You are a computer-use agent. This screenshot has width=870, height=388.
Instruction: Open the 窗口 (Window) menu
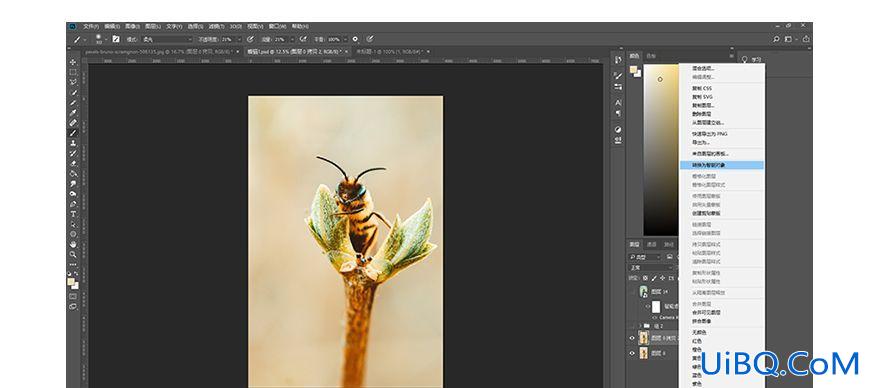(x=277, y=26)
